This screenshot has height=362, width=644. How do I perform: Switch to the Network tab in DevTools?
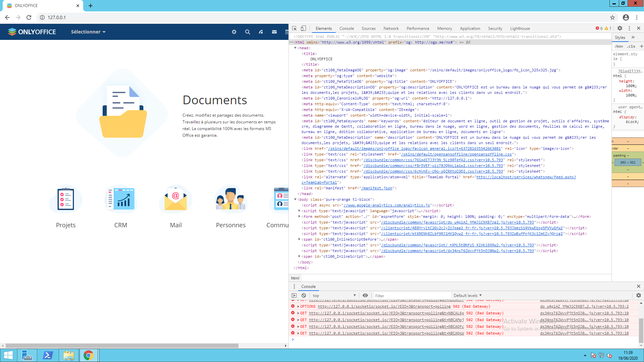tap(391, 28)
